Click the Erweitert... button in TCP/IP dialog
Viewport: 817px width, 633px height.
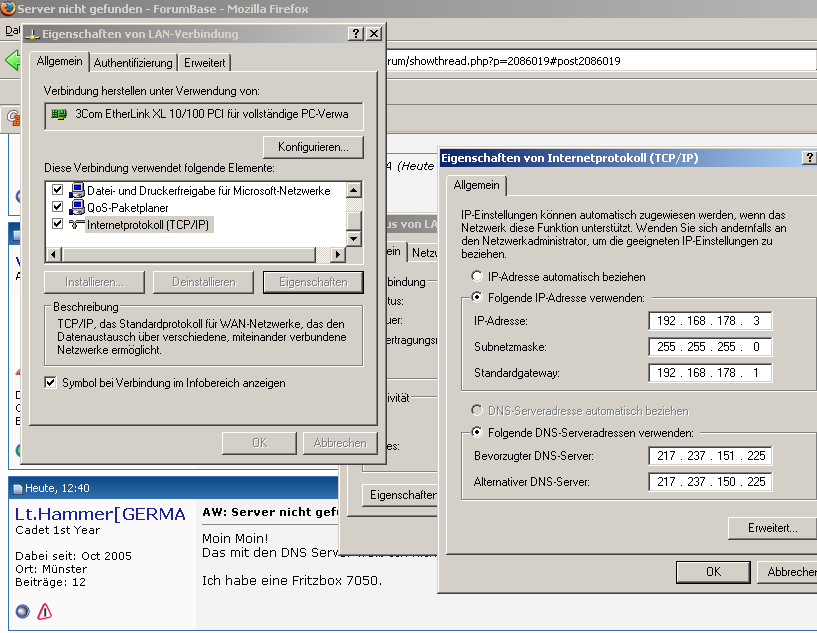(x=772, y=528)
